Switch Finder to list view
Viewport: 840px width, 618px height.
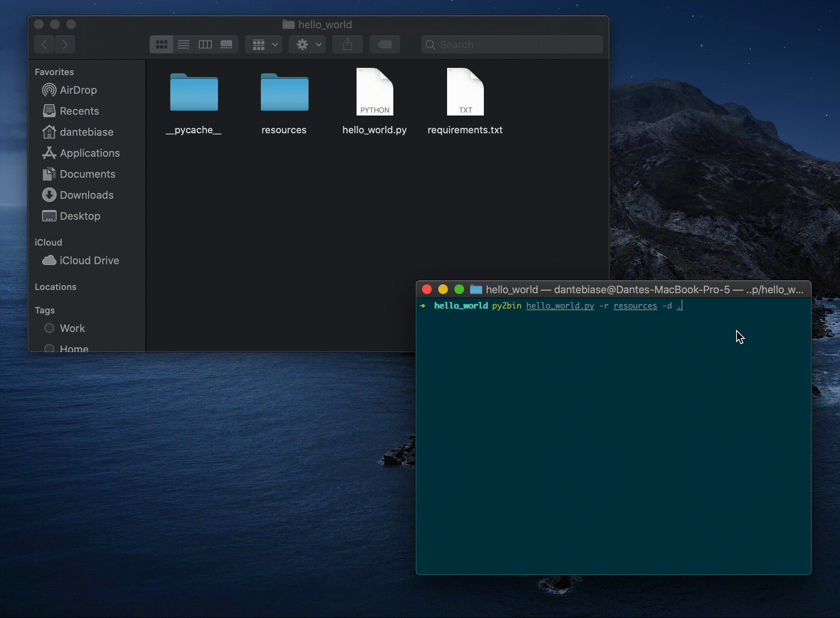click(x=184, y=44)
